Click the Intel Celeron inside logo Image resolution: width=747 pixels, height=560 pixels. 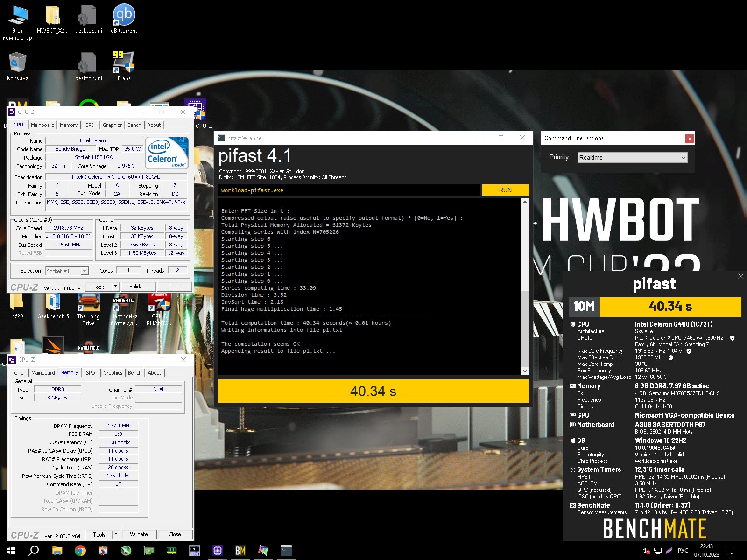[167, 153]
